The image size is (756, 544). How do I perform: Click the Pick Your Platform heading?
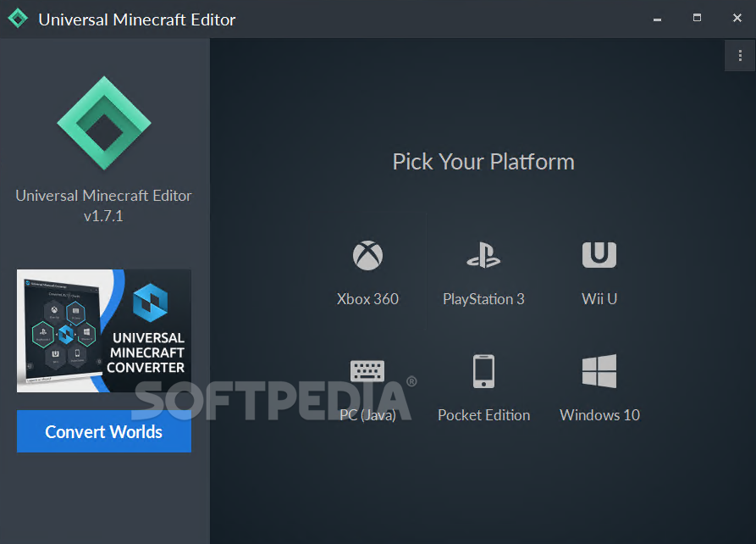[483, 162]
